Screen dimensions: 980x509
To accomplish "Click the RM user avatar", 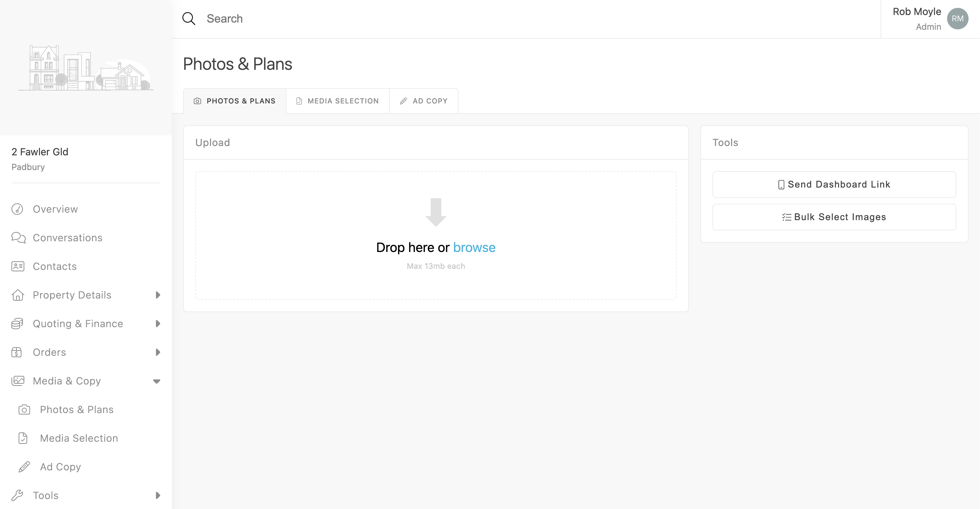I will (957, 19).
